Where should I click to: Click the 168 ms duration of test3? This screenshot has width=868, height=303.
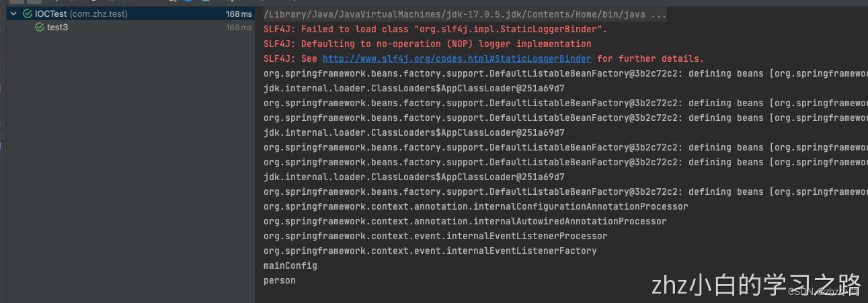239,28
